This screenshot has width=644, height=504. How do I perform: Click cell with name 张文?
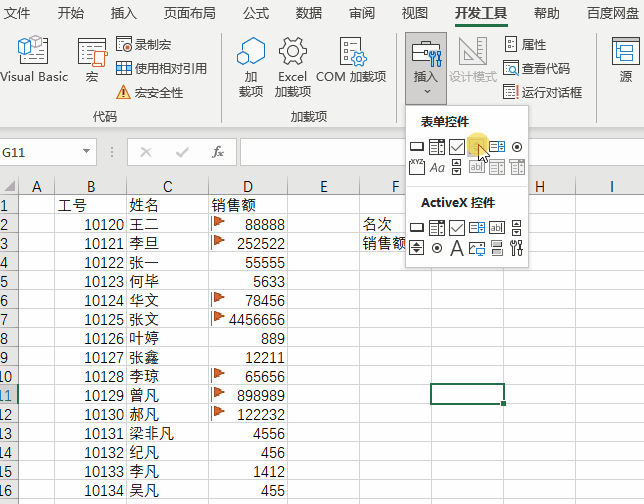click(x=167, y=320)
